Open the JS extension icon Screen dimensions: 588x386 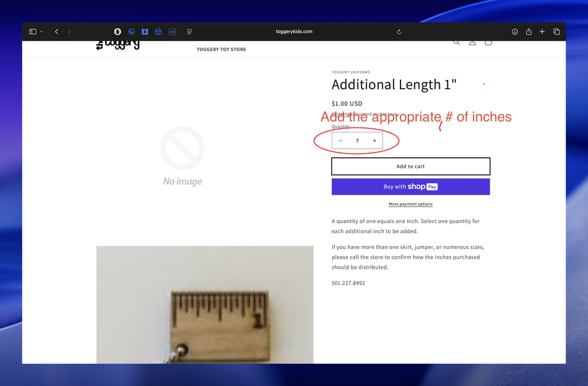click(172, 32)
